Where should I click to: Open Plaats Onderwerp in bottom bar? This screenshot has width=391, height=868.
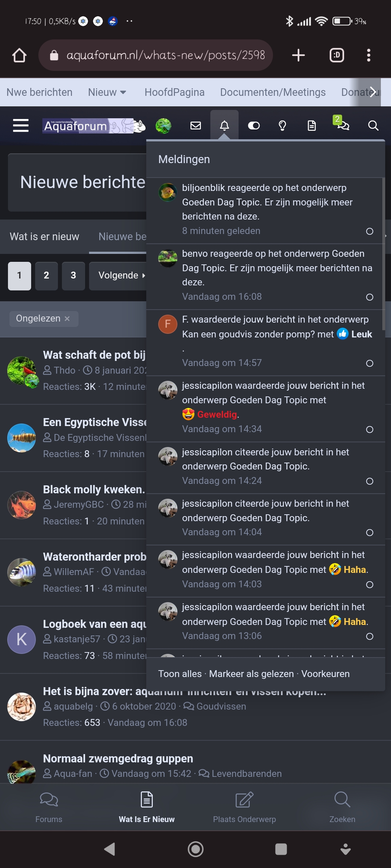coord(244,807)
